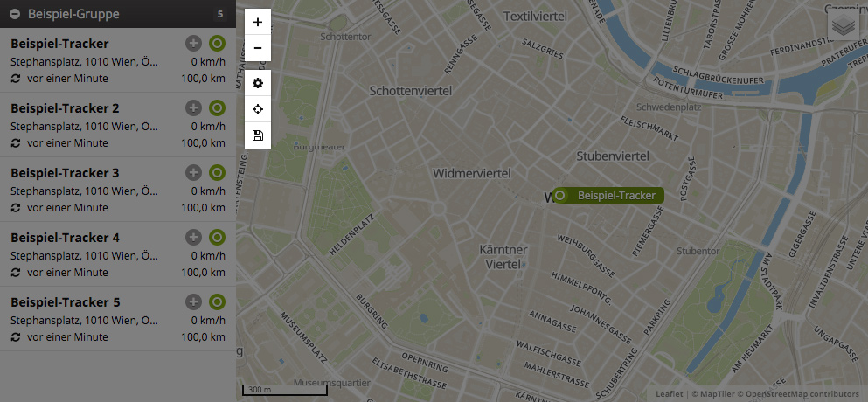Click refresh icon under Beispiel-Tracker 2
Viewport: 868px width, 402px height.
pos(16,142)
